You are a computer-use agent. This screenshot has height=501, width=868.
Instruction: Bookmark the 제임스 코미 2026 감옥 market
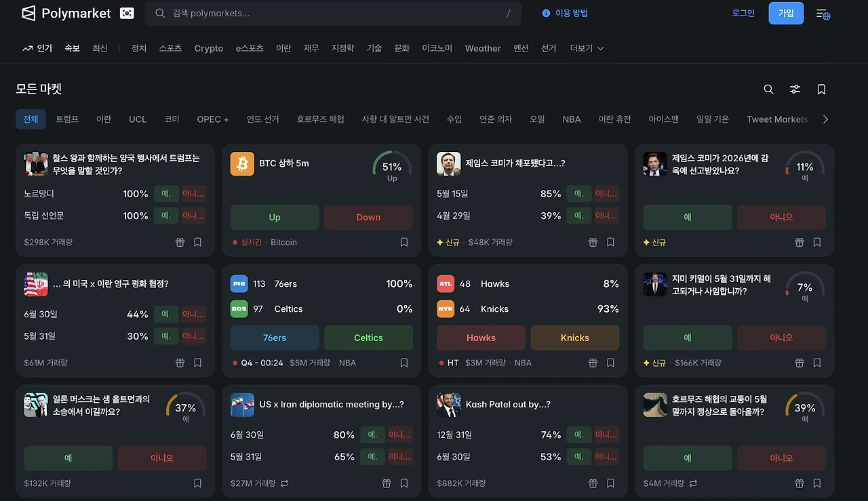pyautogui.click(x=817, y=242)
